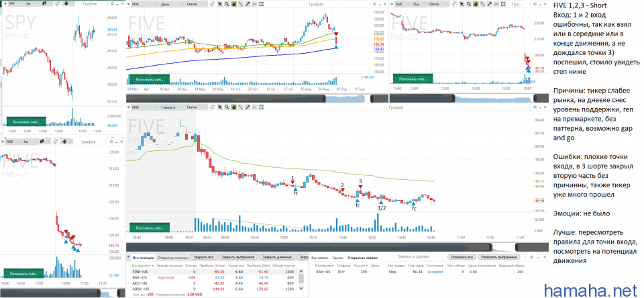
Task: Switch to Сделки tab
Action: 337,258
